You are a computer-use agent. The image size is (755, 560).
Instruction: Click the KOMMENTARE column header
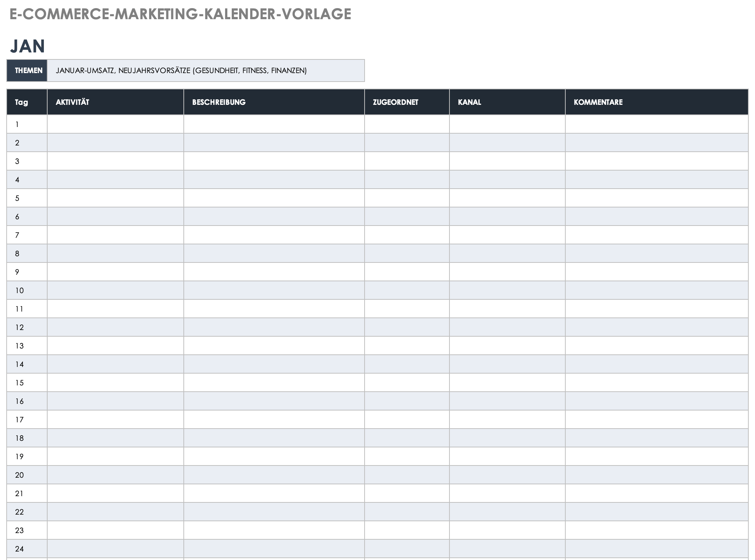[x=657, y=102]
